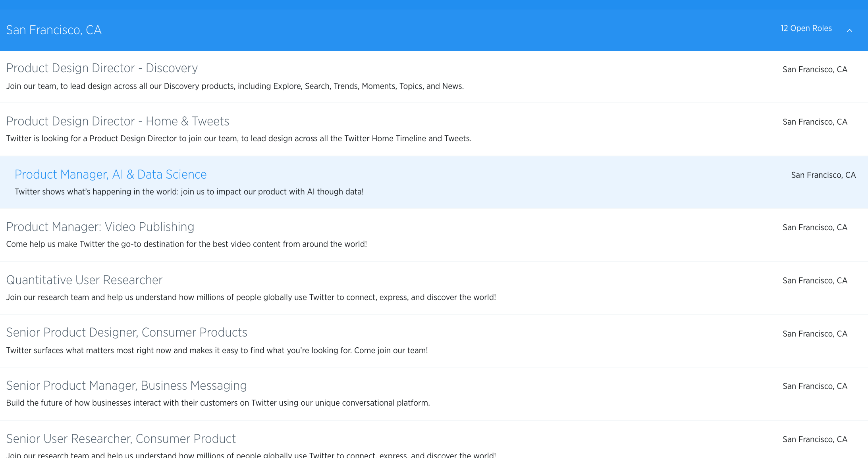
Task: Open Product Manager: Video Publishing role
Action: [100, 227]
